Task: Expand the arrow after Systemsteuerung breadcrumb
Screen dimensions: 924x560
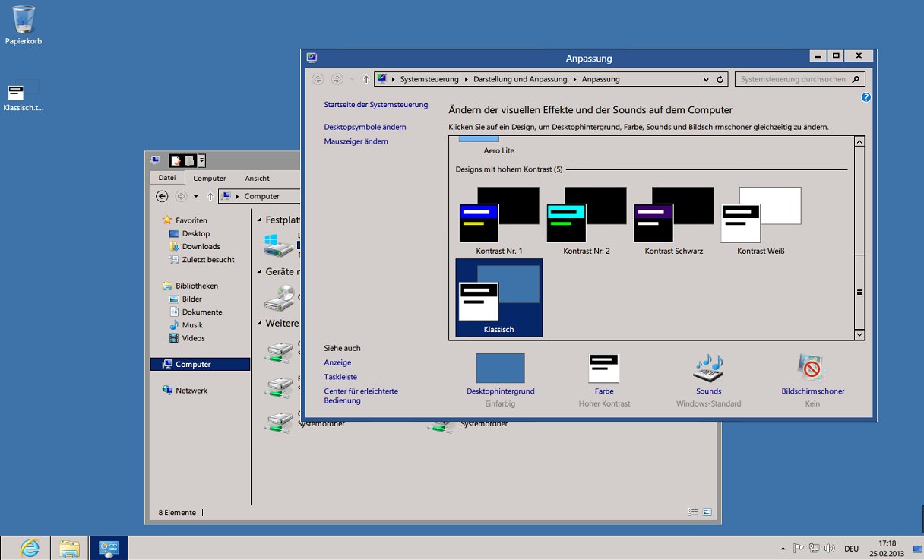Action: pos(466,79)
